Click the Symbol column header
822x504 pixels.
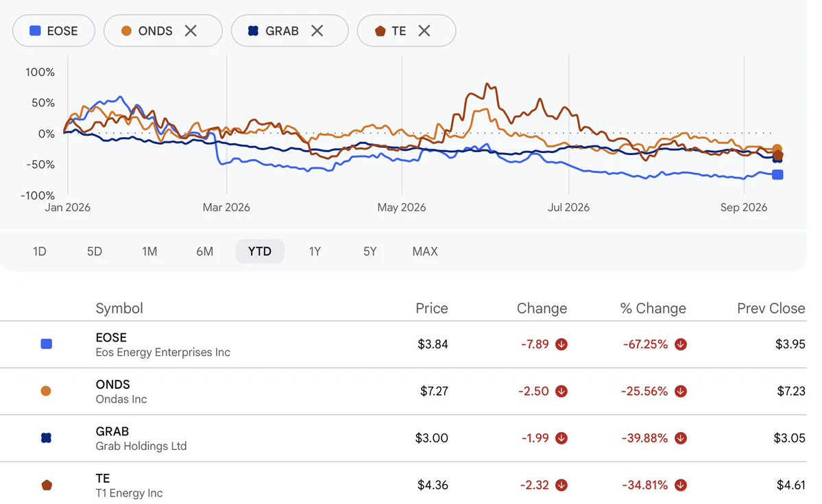click(x=119, y=309)
